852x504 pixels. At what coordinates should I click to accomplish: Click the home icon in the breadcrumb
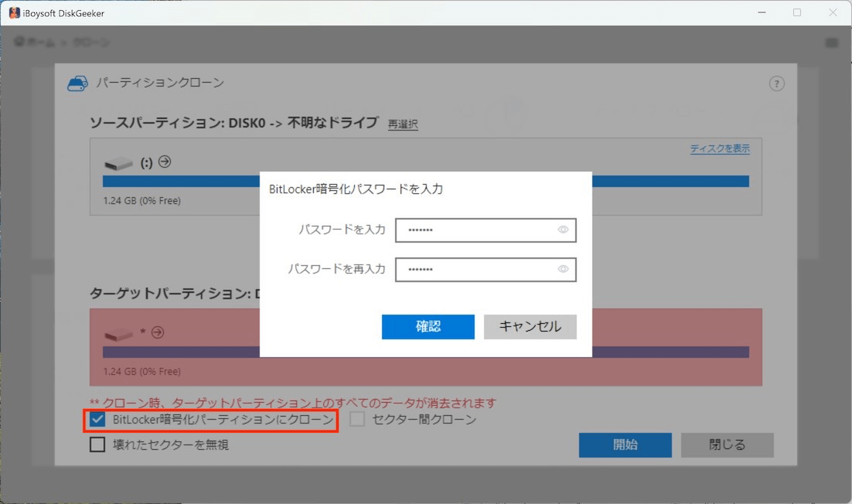pyautogui.click(x=19, y=42)
